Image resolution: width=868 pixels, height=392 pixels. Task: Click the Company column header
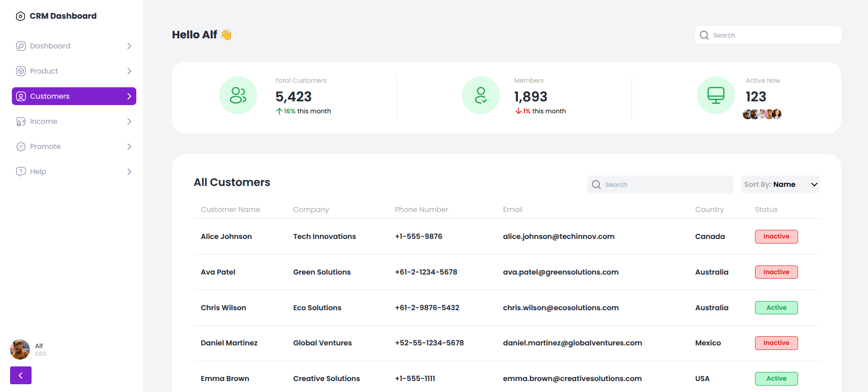[x=311, y=210]
